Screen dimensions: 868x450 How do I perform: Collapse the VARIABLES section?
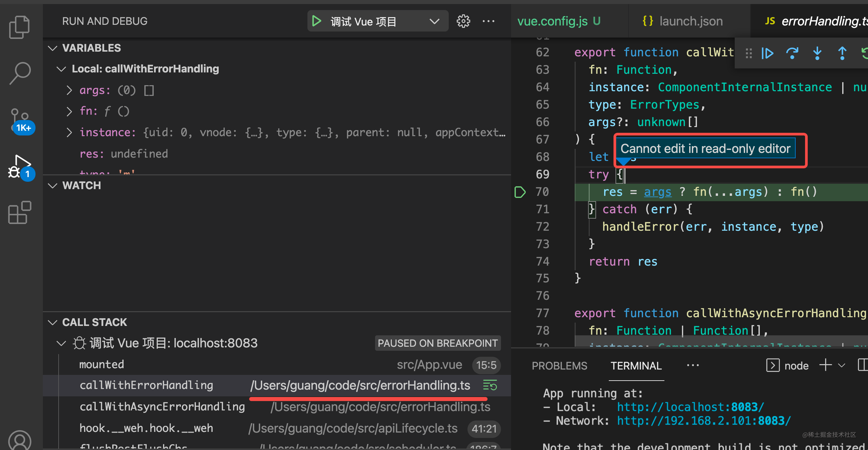click(x=53, y=48)
